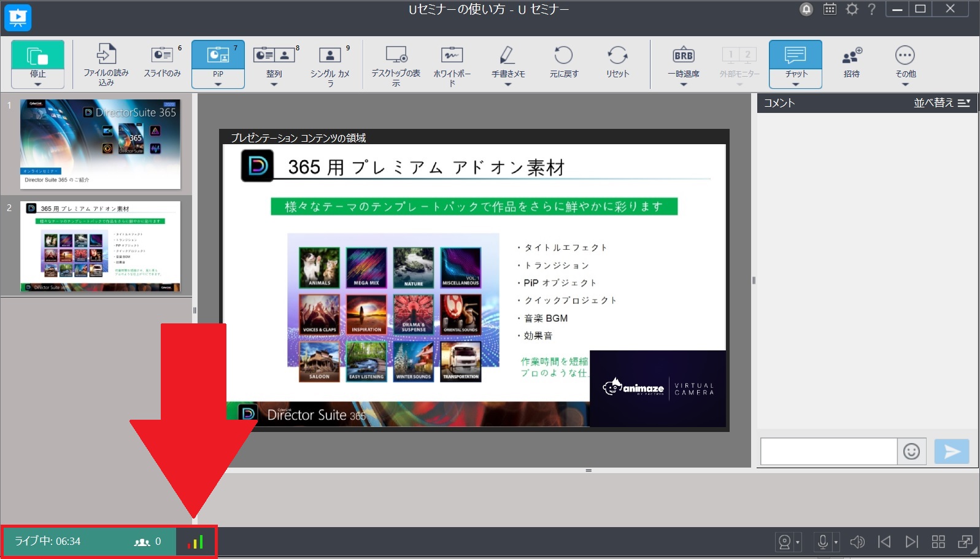Send the comment with arrow button
This screenshot has height=559, width=980.
point(952,452)
